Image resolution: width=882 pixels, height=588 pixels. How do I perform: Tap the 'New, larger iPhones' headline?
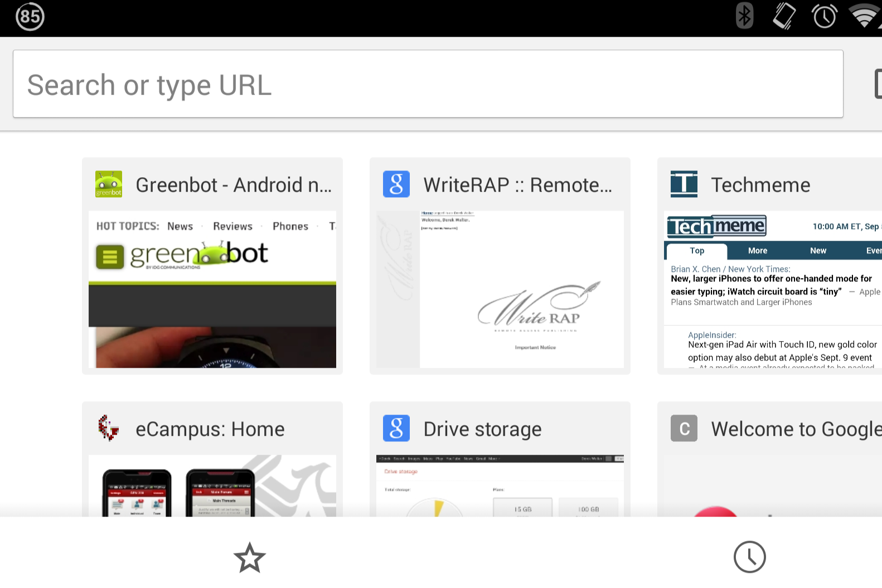pyautogui.click(x=771, y=285)
